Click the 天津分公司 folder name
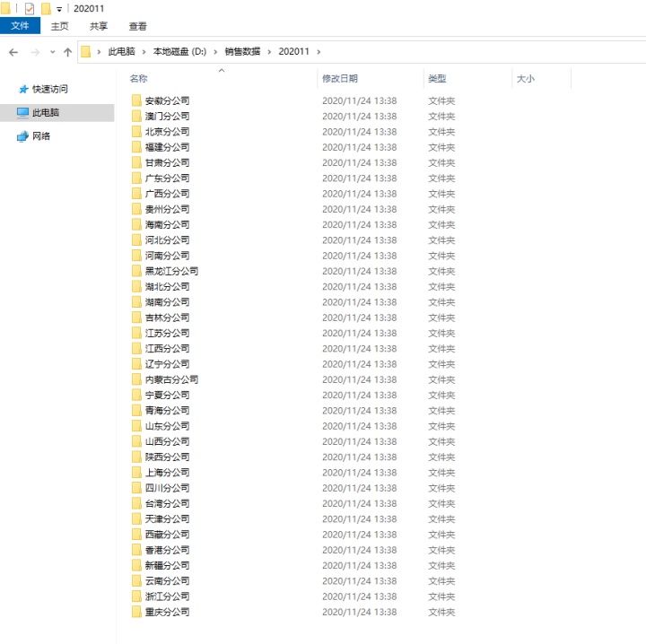Viewport: 646px width, 644px height. (x=167, y=518)
